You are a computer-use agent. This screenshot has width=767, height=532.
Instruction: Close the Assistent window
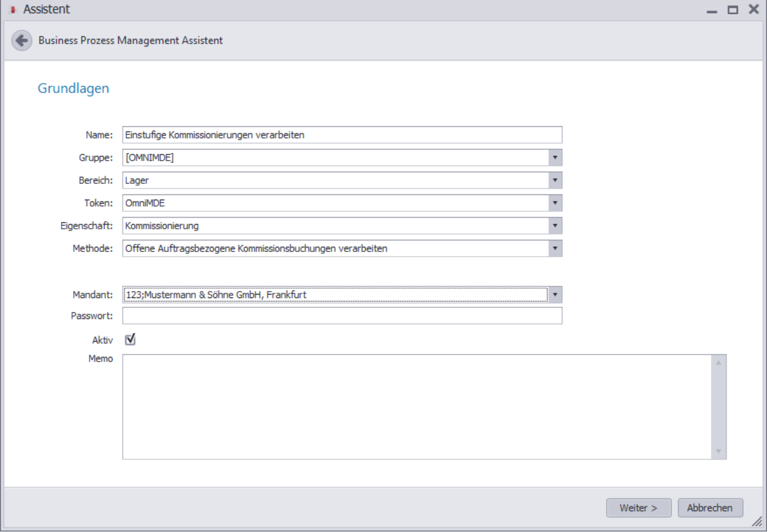click(754, 9)
